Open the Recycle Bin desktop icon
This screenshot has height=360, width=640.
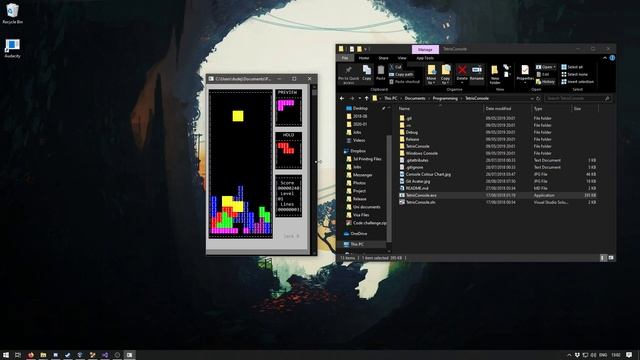12,13
